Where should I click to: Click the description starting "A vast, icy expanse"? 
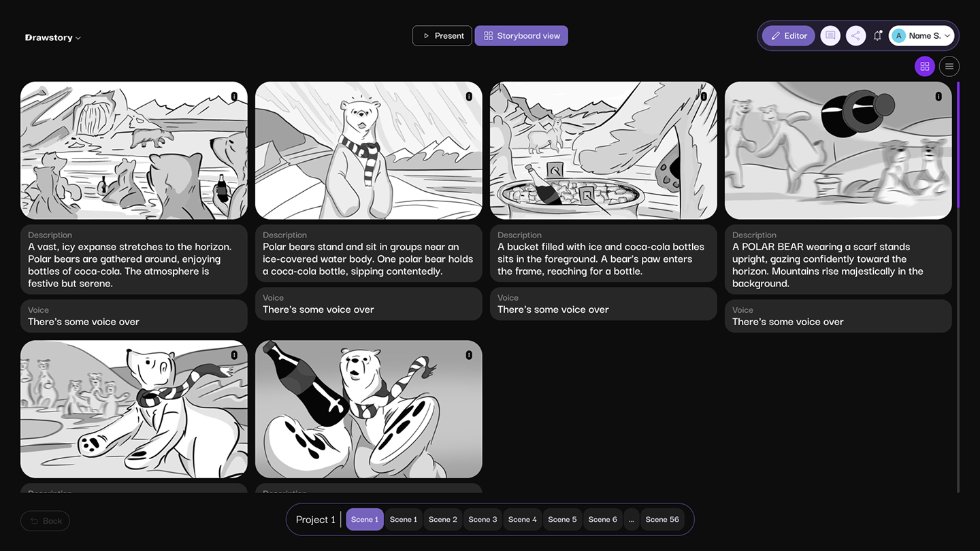[134, 259]
